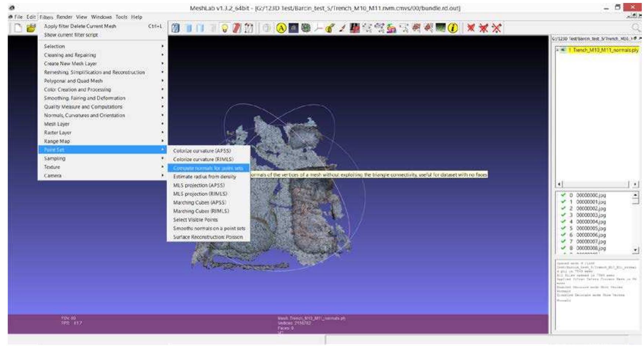644x346 pixels.
Task: Click the yellow letter A annotation icon
Action: click(281, 28)
